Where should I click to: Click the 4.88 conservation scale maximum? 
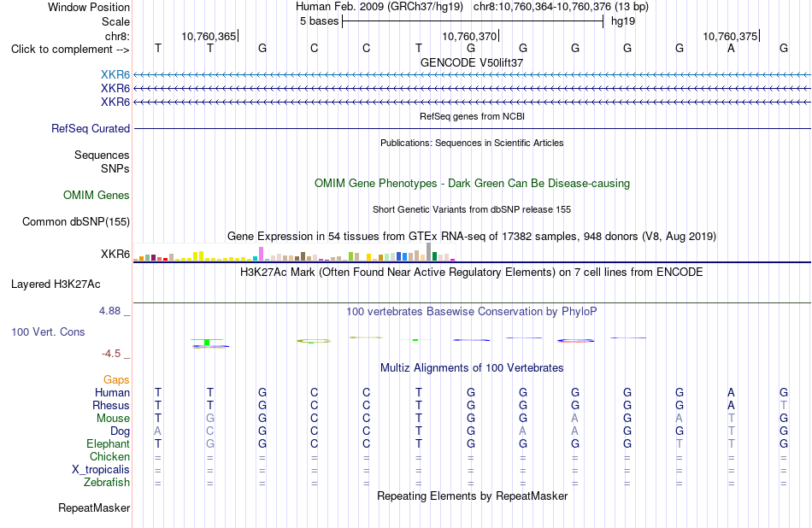pos(109,311)
